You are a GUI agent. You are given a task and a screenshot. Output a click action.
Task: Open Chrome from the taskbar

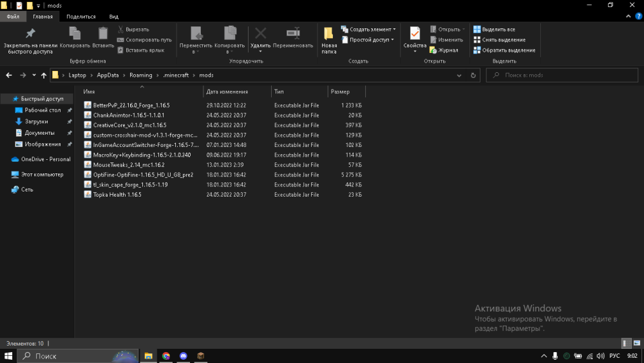pos(166,356)
